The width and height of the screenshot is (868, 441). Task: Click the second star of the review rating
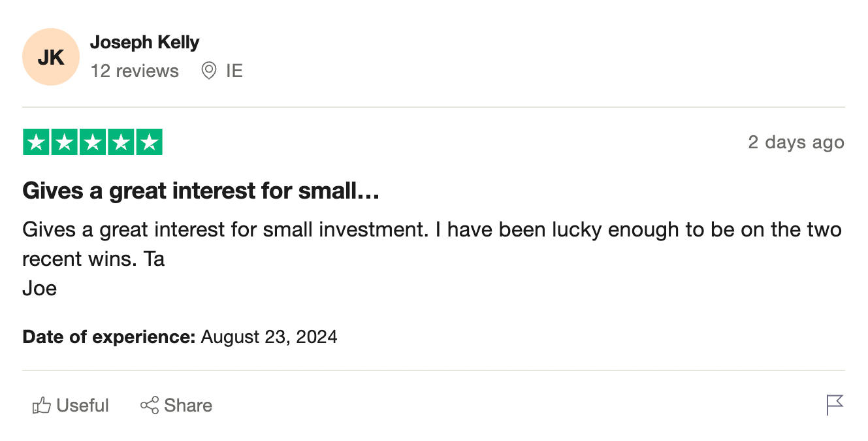[64, 141]
